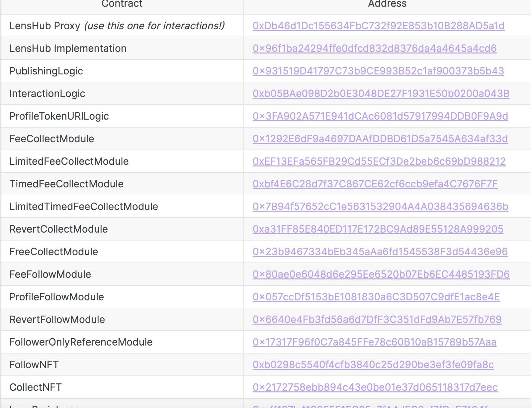Open the InteractionLogic address link
The height and width of the screenshot is (408, 532).
tap(381, 94)
